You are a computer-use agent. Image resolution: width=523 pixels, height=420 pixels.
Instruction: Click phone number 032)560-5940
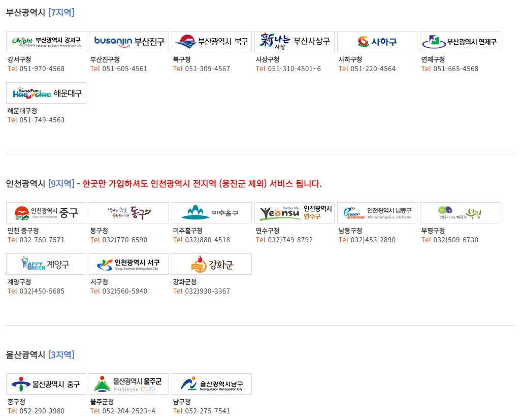point(125,291)
